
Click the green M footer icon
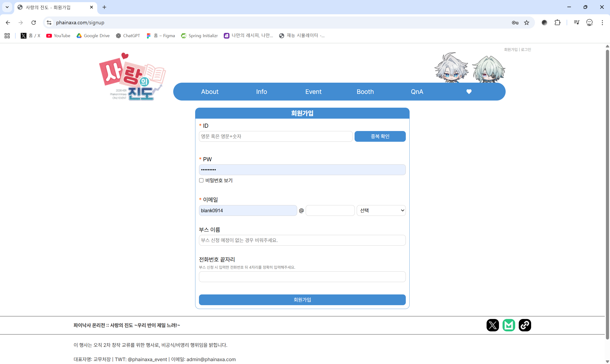508,325
